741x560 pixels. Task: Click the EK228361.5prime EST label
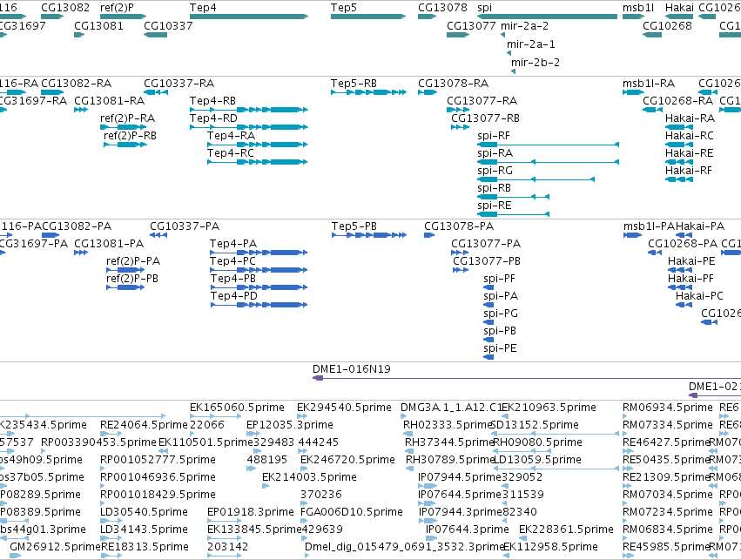[566, 530]
